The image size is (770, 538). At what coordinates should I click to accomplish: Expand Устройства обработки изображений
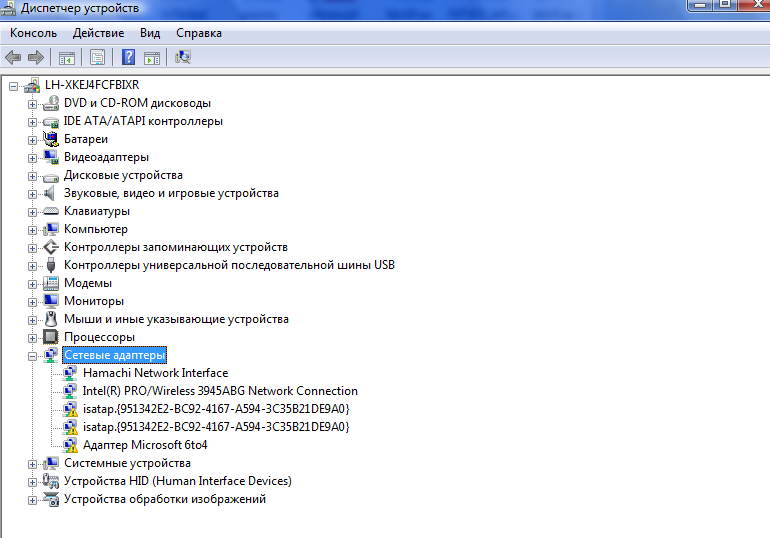pyautogui.click(x=32, y=500)
